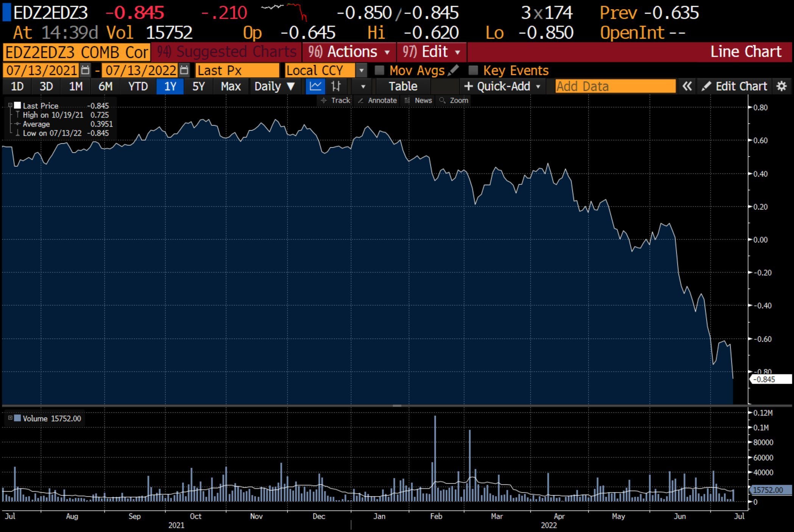
Task: Click the Mov Avgs pencil edit icon
Action: 453,70
